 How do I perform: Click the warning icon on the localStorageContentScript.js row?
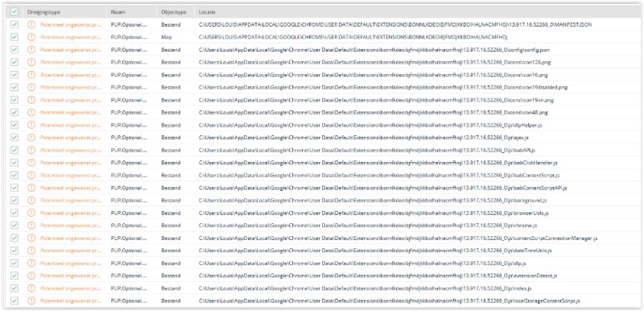click(31, 301)
